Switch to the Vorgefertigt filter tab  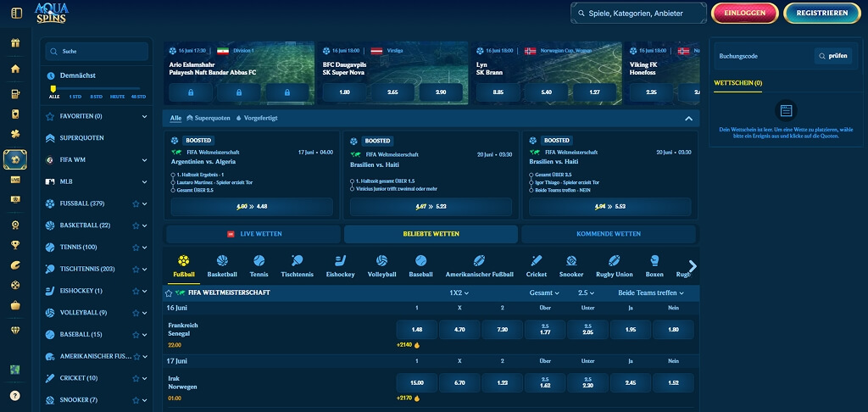point(257,118)
